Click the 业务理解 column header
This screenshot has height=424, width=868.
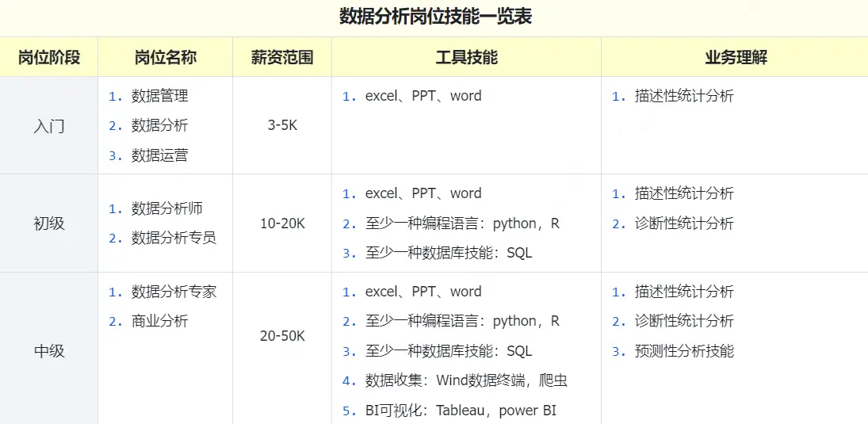pyautogui.click(x=735, y=57)
